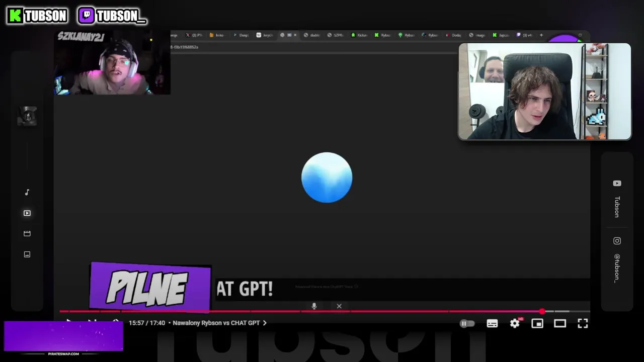Switch to the image browser tab
The height and width of the screenshot is (362, 644).
477,35
